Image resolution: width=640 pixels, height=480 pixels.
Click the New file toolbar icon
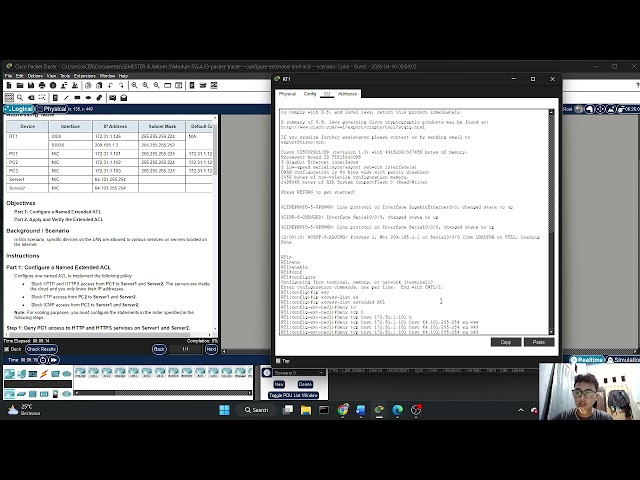tap(9, 85)
